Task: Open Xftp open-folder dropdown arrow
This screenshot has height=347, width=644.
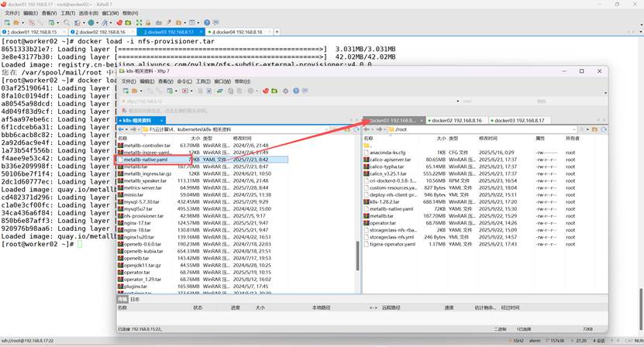Action: (x=141, y=91)
